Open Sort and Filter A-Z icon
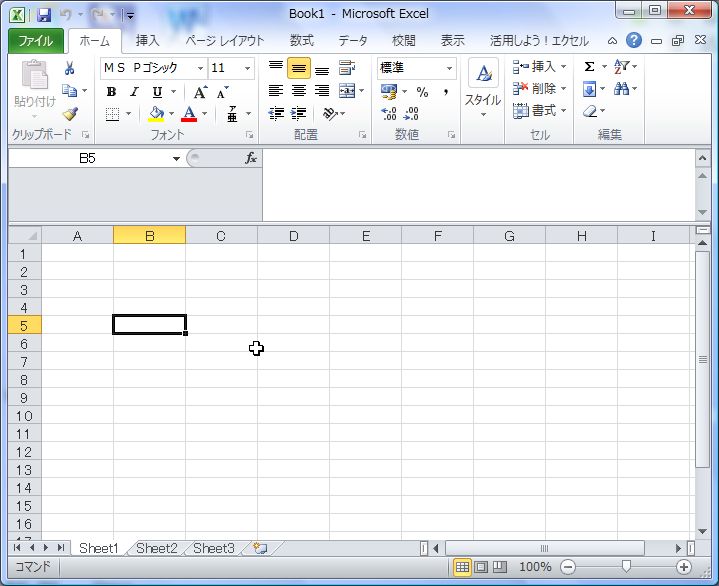The height and width of the screenshot is (586, 719). (621, 66)
